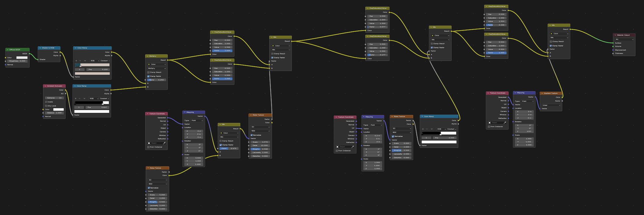Add a stop in Color Ramp with Pos 0.150
Viewport: 644px width, 215px height.
coord(76,61)
